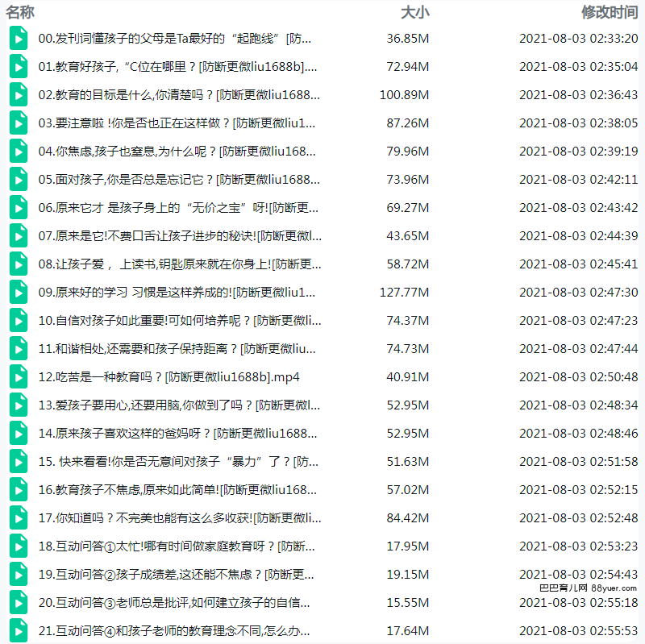Open file name 08.让孩子爱，上读书
The height and width of the screenshot is (644, 645).
180,264
